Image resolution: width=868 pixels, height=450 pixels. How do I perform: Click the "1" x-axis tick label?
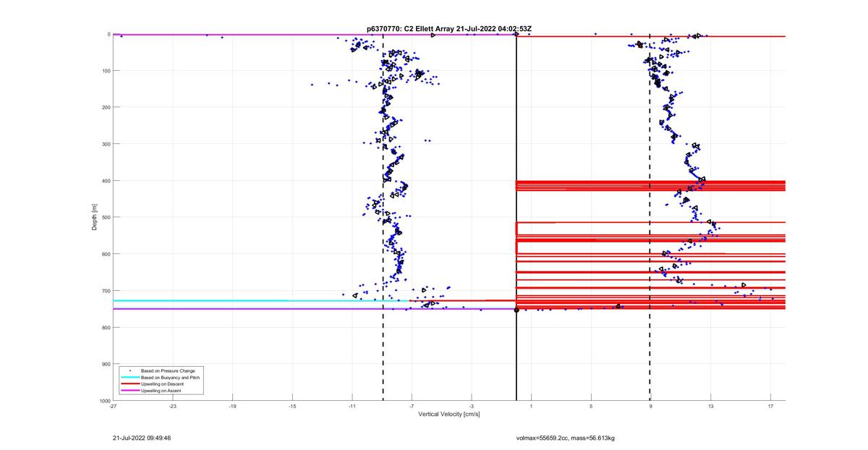click(532, 406)
